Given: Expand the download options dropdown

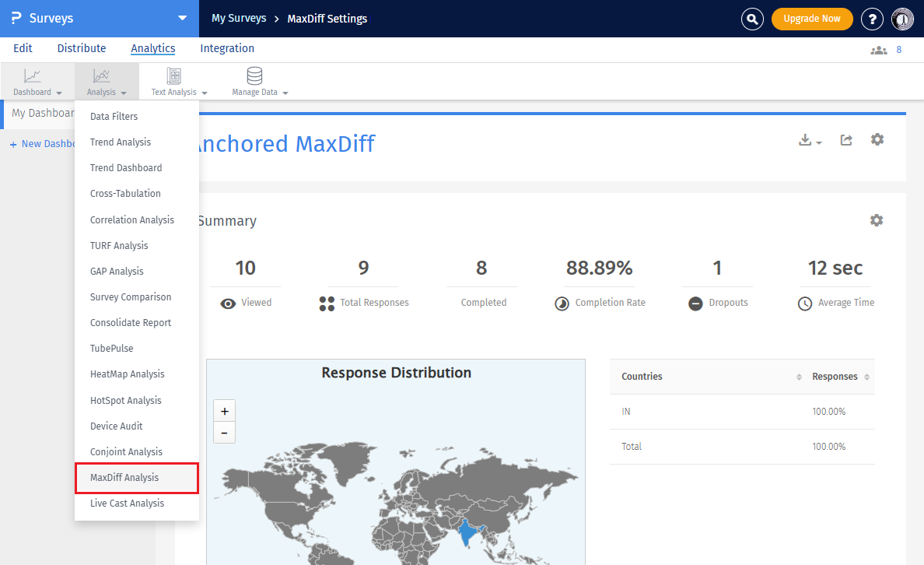Looking at the screenshot, I should tap(810, 141).
